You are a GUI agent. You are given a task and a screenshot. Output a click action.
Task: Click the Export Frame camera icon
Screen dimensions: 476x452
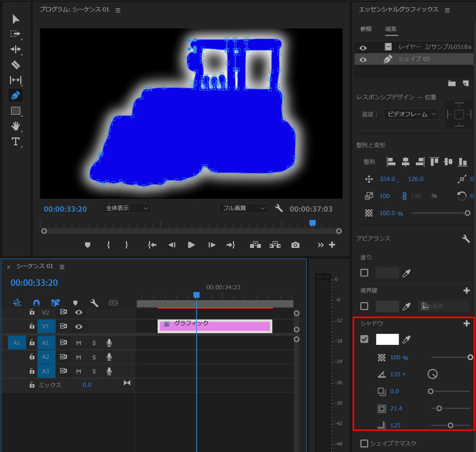295,245
